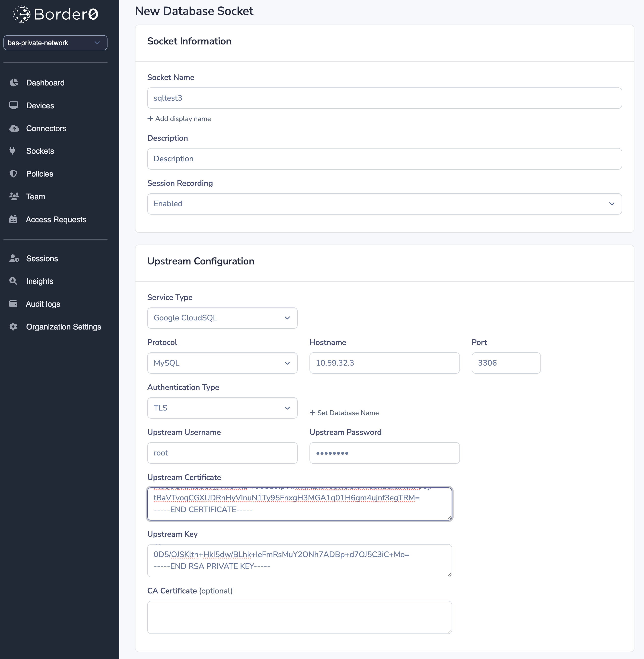Click the Team people icon

pyautogui.click(x=14, y=197)
